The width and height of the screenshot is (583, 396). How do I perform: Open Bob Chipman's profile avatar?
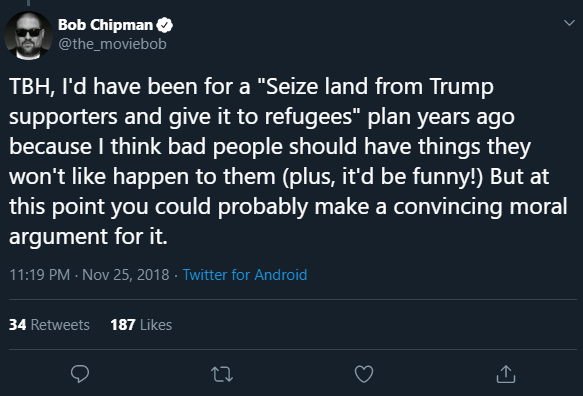(x=28, y=36)
